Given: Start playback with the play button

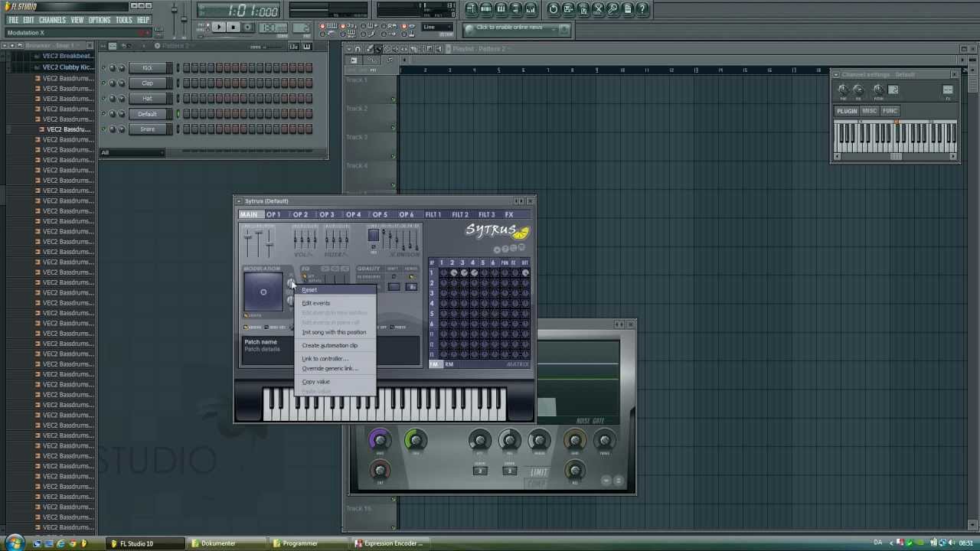Looking at the screenshot, I should (219, 27).
